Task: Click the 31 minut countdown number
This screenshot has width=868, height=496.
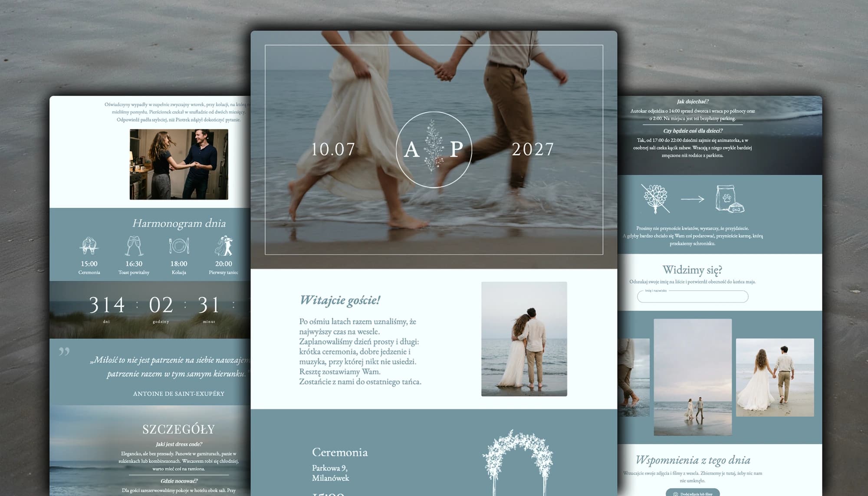Action: [209, 305]
